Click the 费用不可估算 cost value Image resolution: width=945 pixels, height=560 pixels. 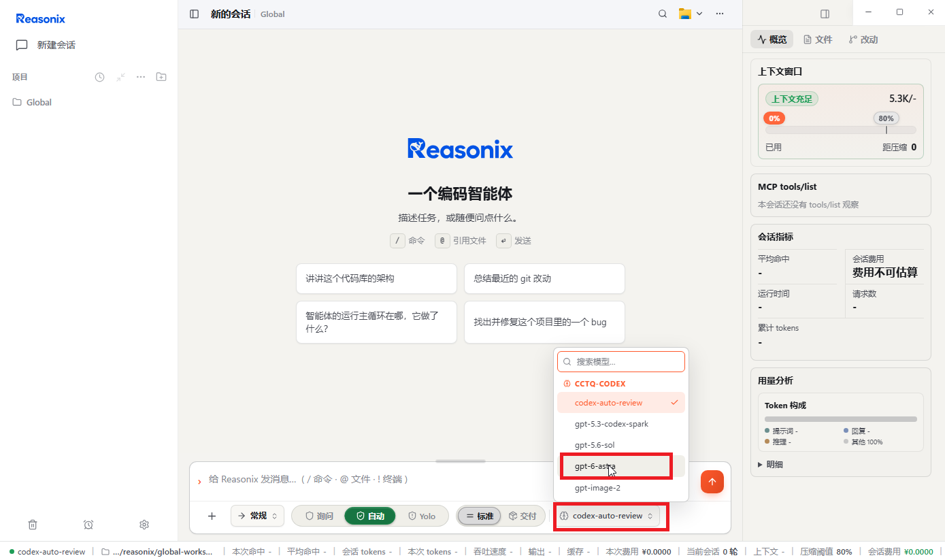click(x=884, y=272)
